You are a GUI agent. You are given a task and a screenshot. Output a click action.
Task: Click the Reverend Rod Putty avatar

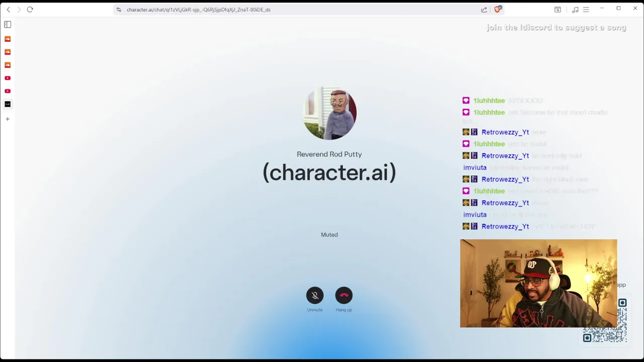pyautogui.click(x=330, y=113)
